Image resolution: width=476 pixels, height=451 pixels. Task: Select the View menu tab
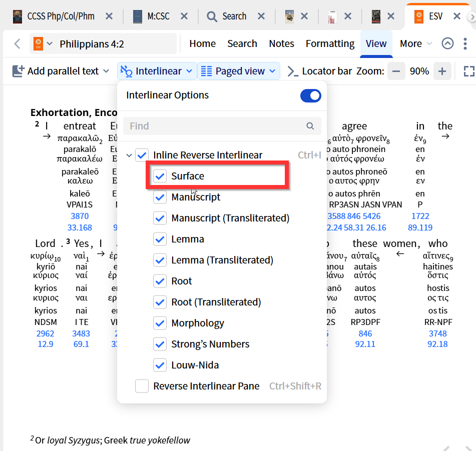click(376, 43)
